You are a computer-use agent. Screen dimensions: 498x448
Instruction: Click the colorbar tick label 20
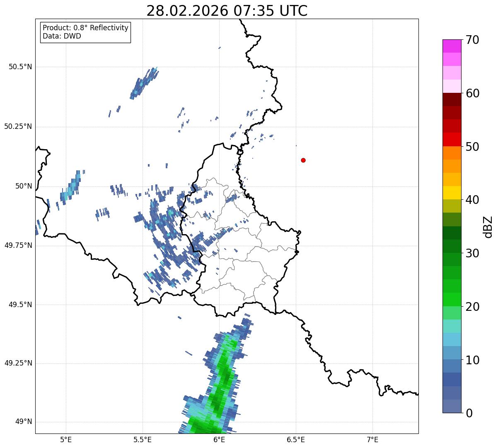coord(472,307)
